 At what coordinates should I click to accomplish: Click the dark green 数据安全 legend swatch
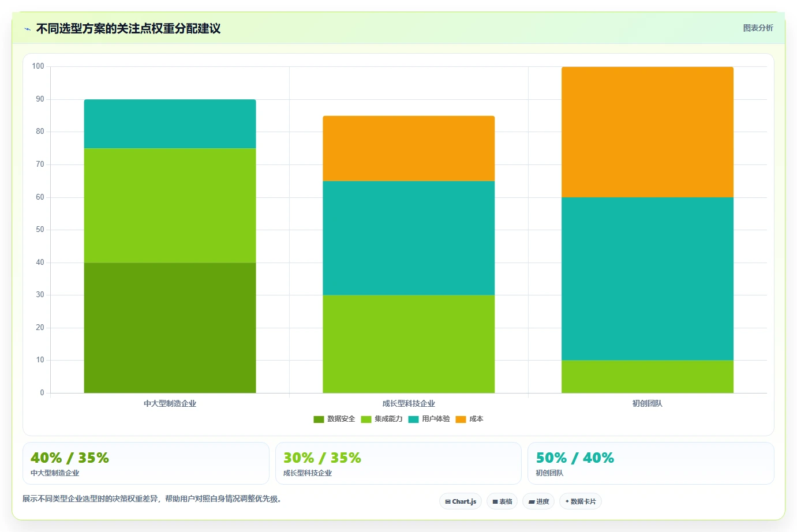coord(319,419)
